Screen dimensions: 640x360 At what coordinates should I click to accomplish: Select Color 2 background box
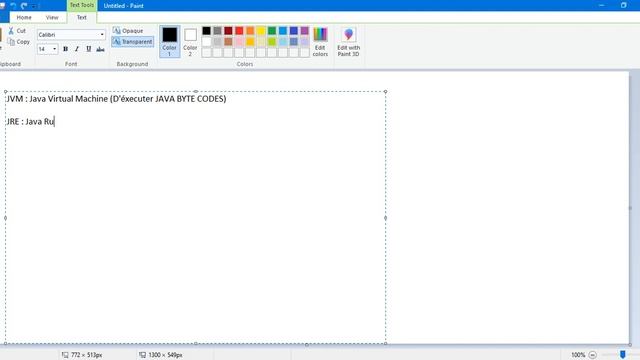tap(190, 41)
